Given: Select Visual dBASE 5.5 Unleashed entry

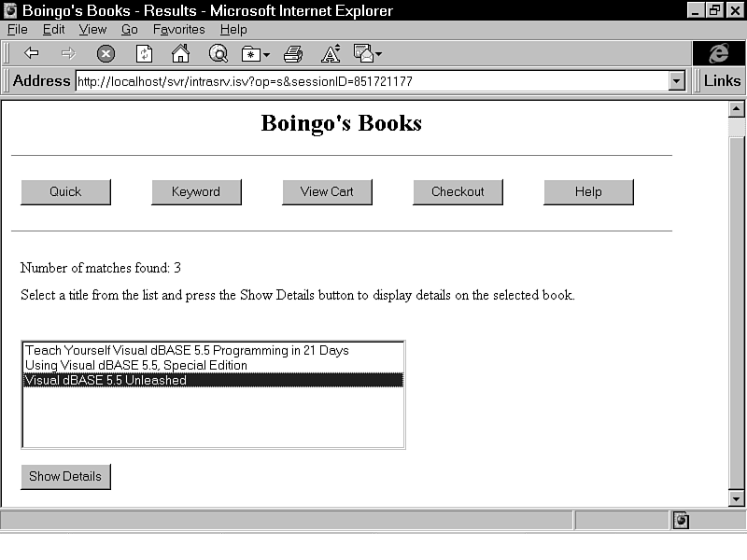Looking at the screenshot, I should (x=214, y=380).
